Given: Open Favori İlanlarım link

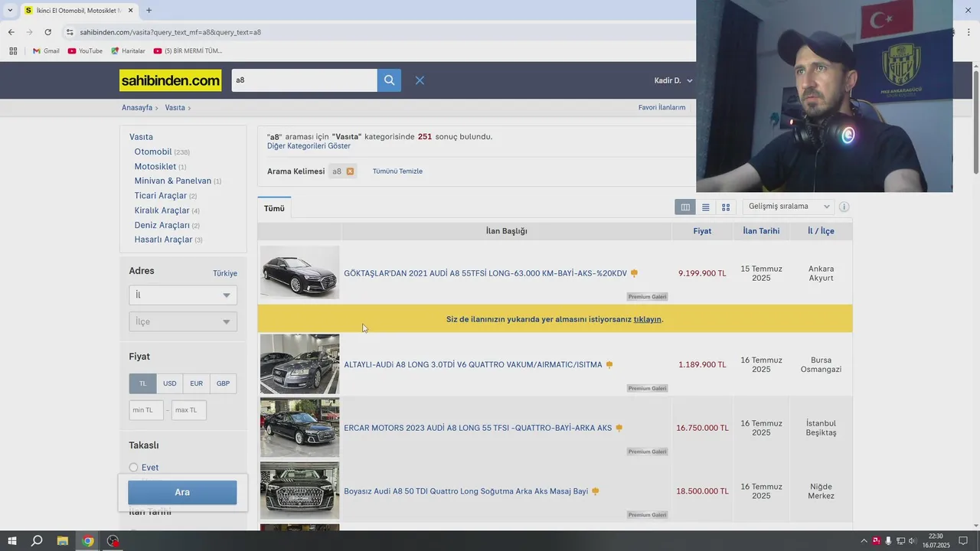Looking at the screenshot, I should point(661,107).
